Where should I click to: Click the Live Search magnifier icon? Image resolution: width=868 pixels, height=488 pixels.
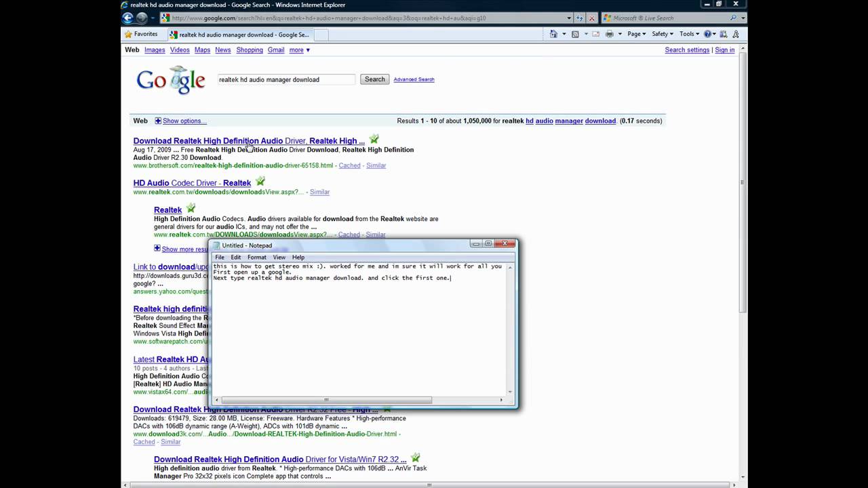[734, 18]
